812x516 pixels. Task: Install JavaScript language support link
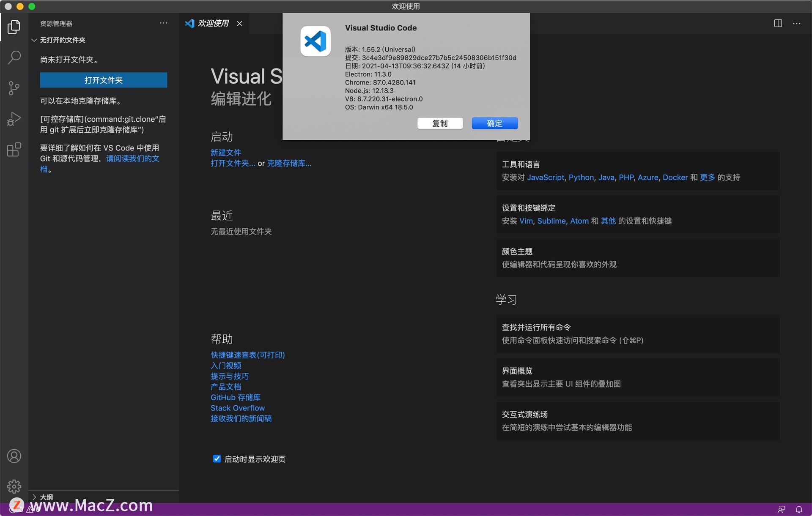(546, 177)
